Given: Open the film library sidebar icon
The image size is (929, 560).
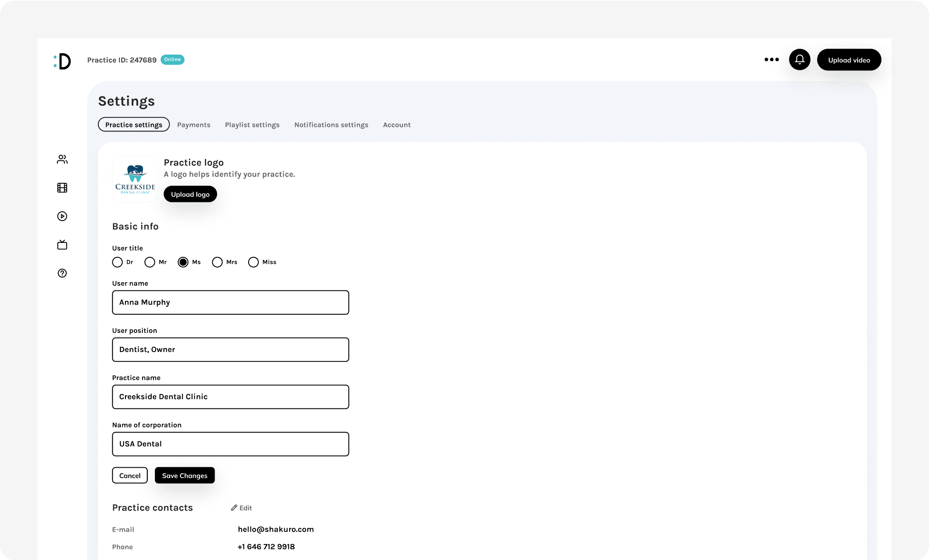Looking at the screenshot, I should (62, 188).
